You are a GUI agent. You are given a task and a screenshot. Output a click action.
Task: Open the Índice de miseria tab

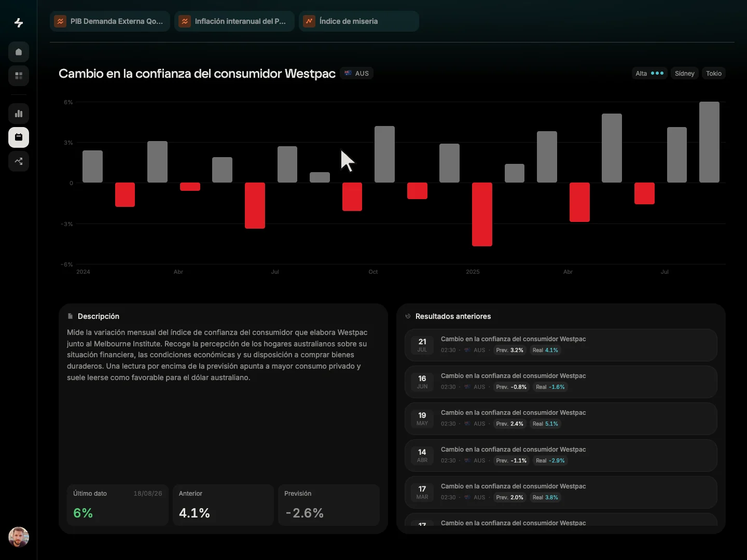359,21
